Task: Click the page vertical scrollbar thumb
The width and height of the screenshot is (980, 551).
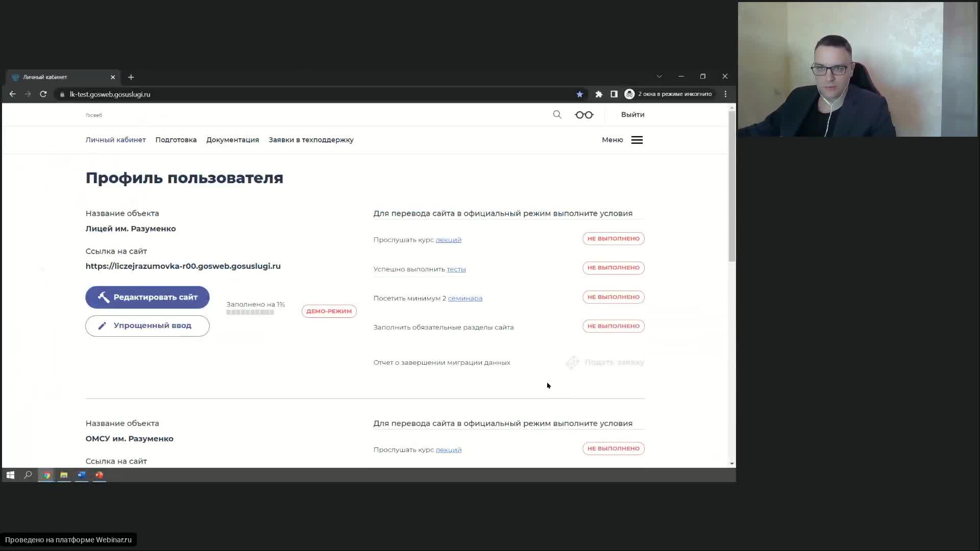Action: point(732,186)
